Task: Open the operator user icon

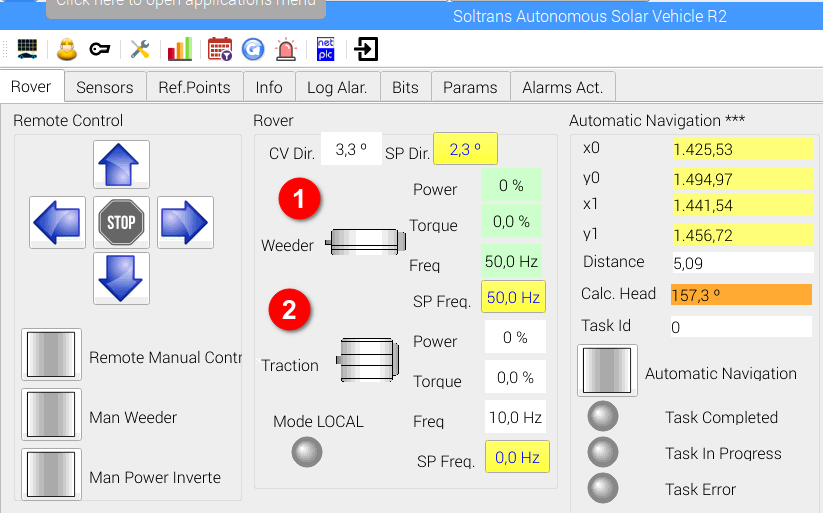Action: coord(67,49)
